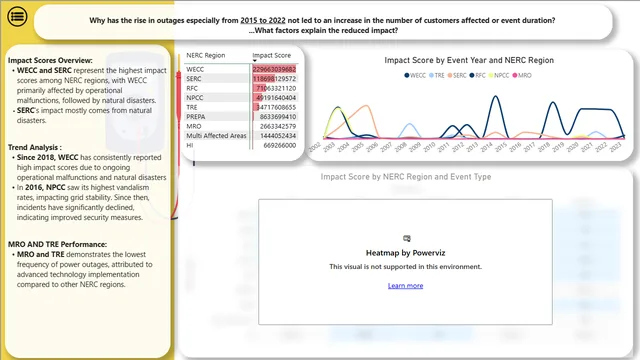Sort by Impact Score column header
The image size is (640, 360).
point(271,55)
